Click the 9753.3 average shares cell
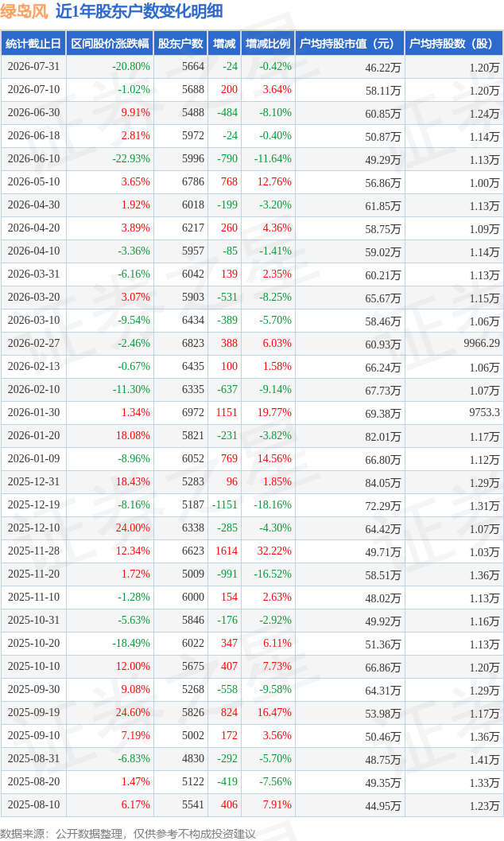 (x=485, y=412)
